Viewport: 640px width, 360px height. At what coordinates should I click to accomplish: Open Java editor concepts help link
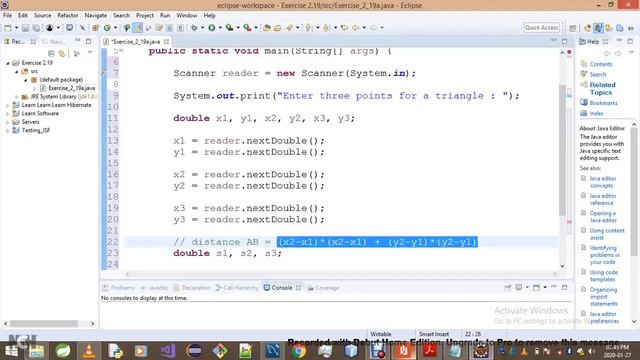coord(603,182)
